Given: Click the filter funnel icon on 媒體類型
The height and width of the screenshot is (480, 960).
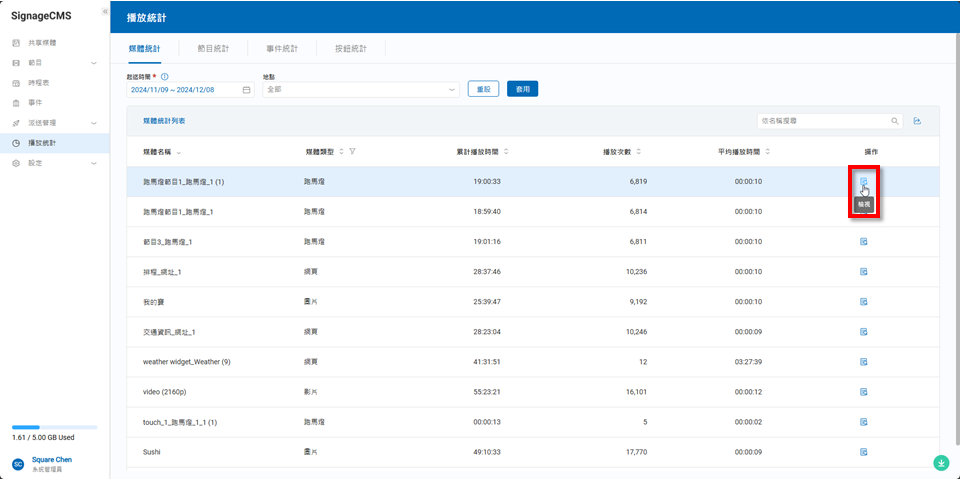Looking at the screenshot, I should click(x=353, y=151).
